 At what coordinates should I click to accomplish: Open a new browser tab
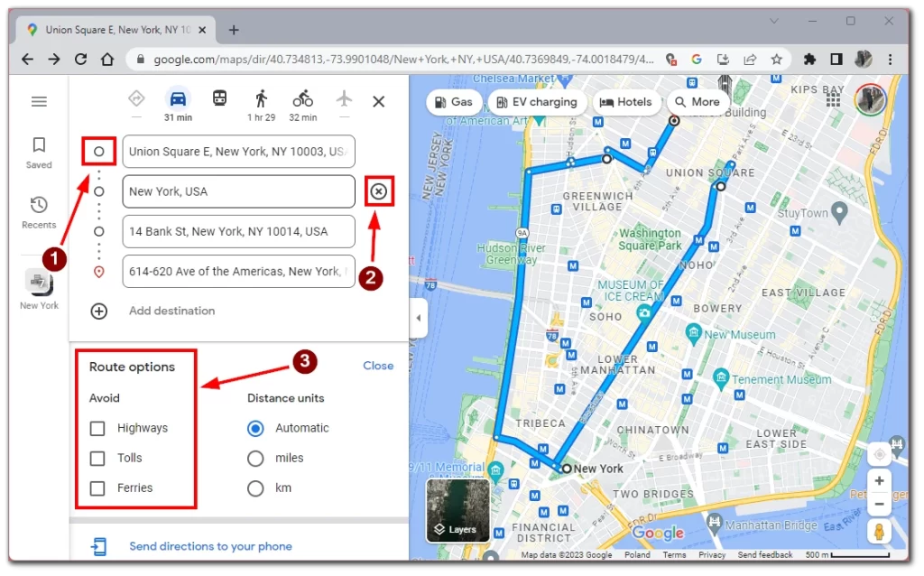point(234,30)
